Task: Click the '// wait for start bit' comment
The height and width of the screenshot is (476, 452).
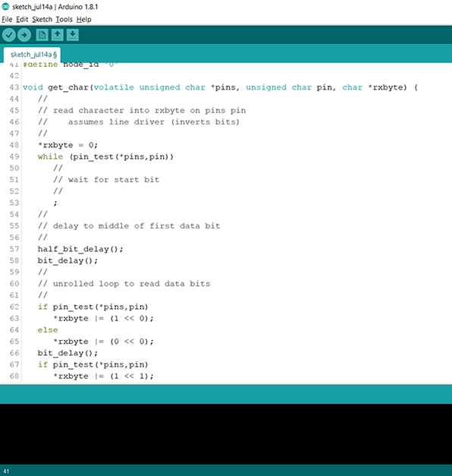Action: [106, 180]
